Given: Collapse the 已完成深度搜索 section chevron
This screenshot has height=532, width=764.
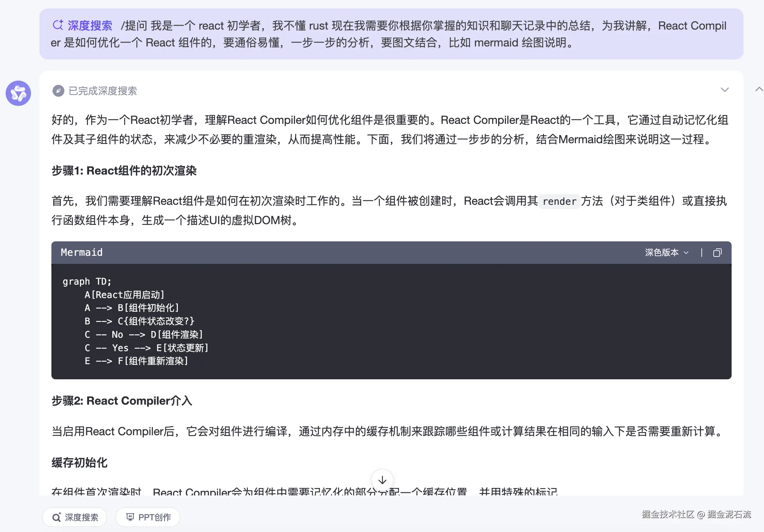Looking at the screenshot, I should [725, 90].
